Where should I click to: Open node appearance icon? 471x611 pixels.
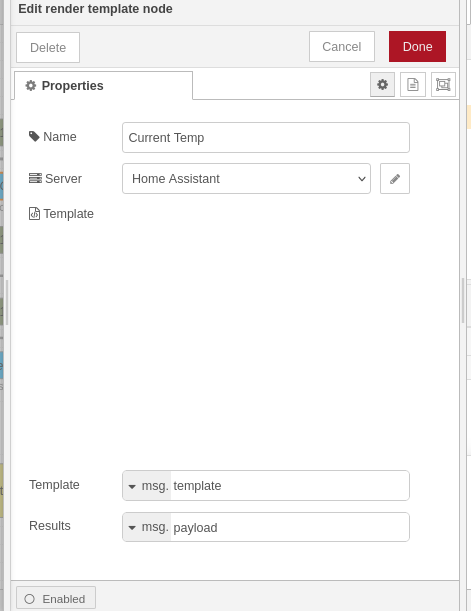pos(443,85)
